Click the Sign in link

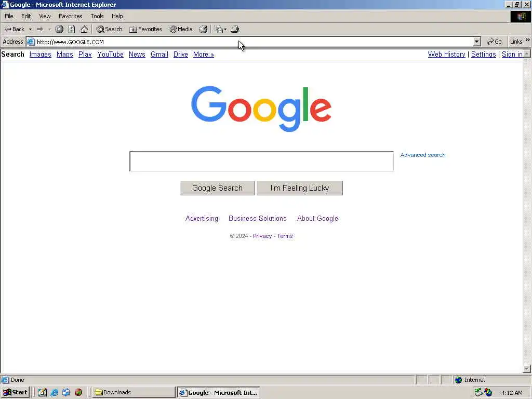(x=512, y=54)
